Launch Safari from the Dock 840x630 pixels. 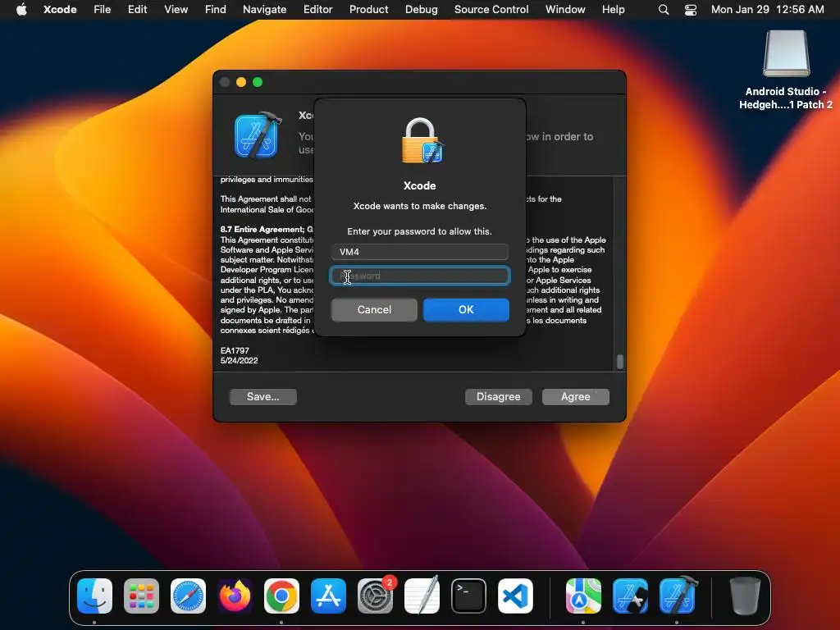click(x=188, y=596)
